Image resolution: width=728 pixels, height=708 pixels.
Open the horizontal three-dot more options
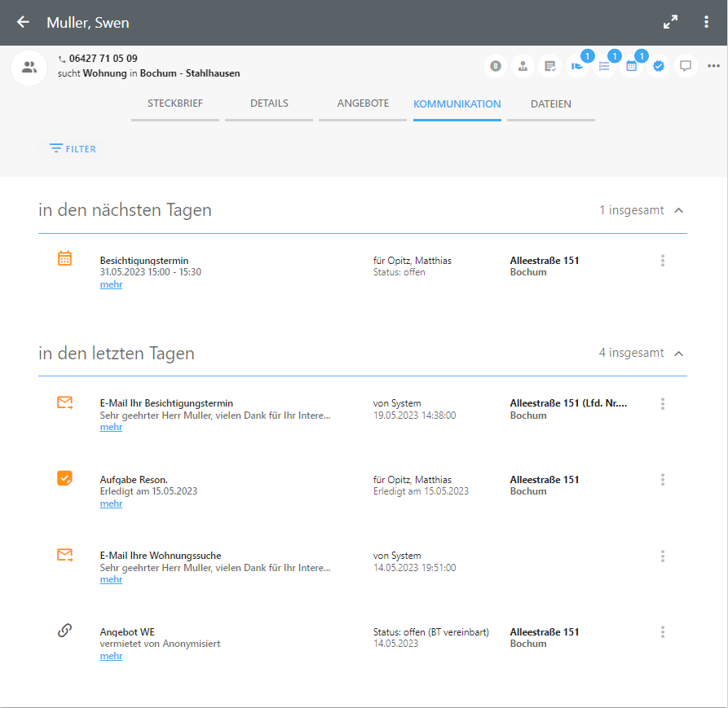pyautogui.click(x=713, y=66)
